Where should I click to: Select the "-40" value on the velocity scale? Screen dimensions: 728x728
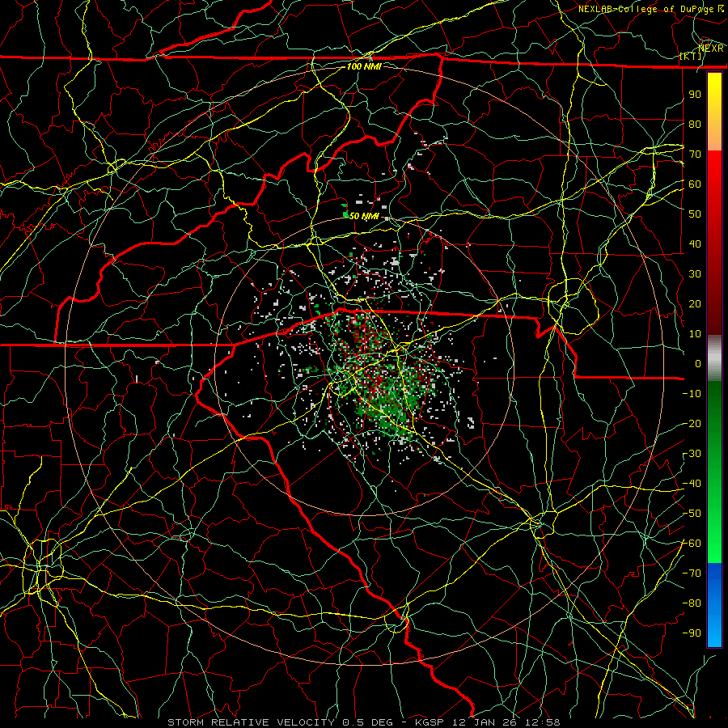pyautogui.click(x=692, y=484)
